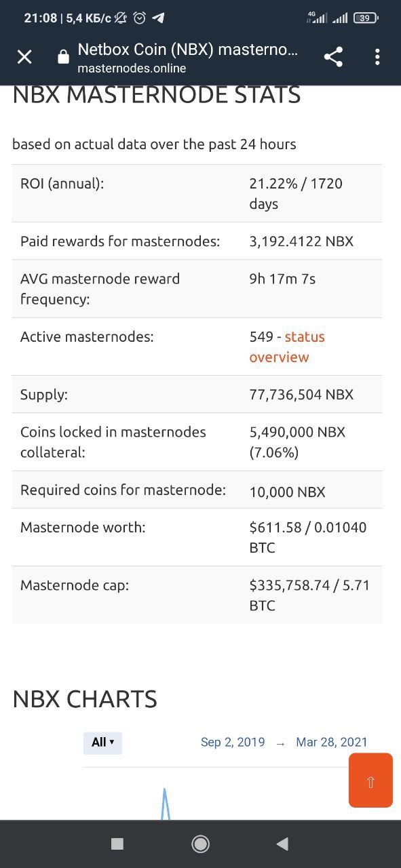Select the Mar 28, 2021 end date

tap(332, 743)
